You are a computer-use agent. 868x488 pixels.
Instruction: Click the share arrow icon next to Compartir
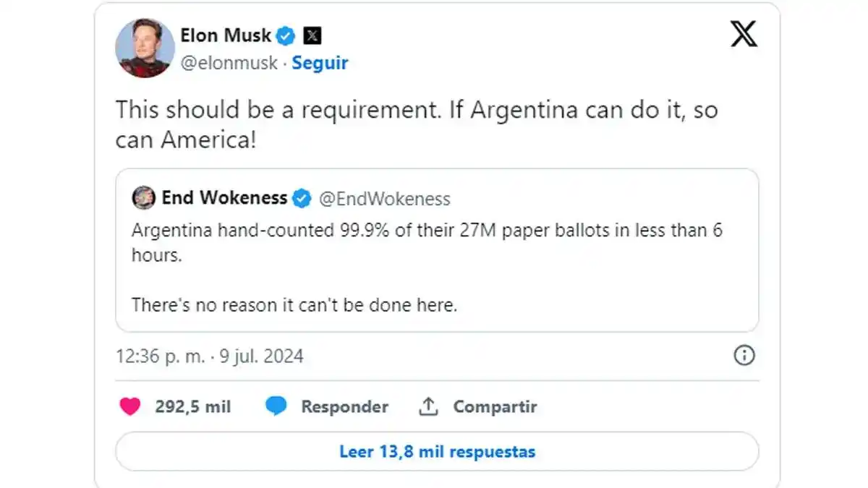[x=428, y=406]
